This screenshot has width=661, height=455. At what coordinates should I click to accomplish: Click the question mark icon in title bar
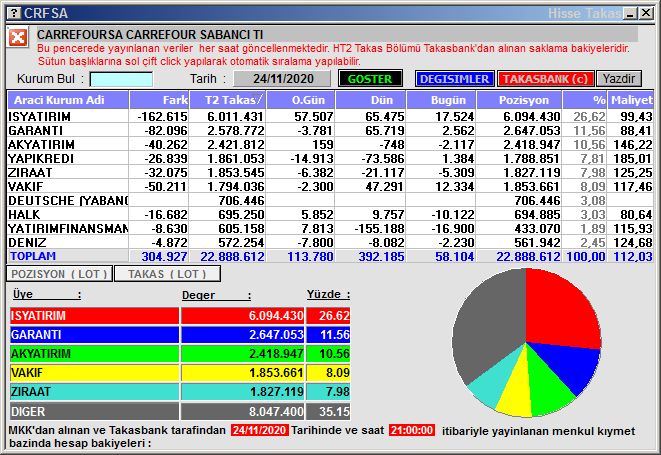14,13
